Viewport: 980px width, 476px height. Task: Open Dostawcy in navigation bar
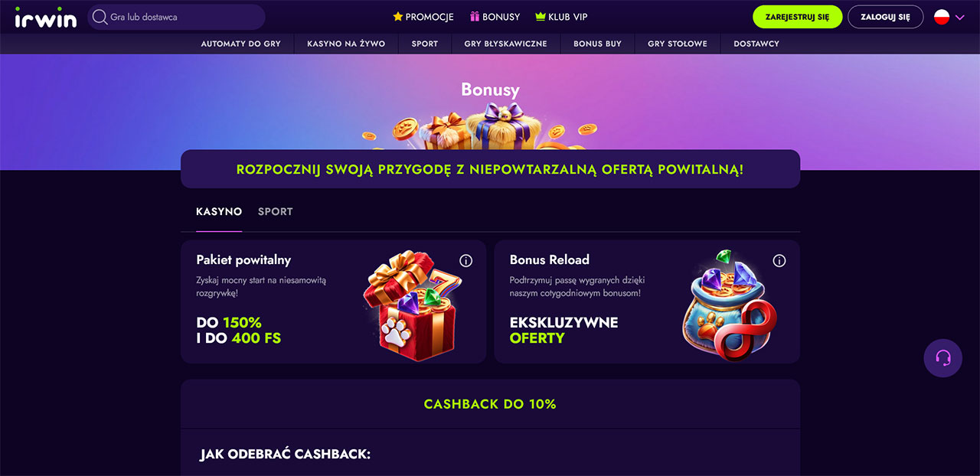pos(756,44)
